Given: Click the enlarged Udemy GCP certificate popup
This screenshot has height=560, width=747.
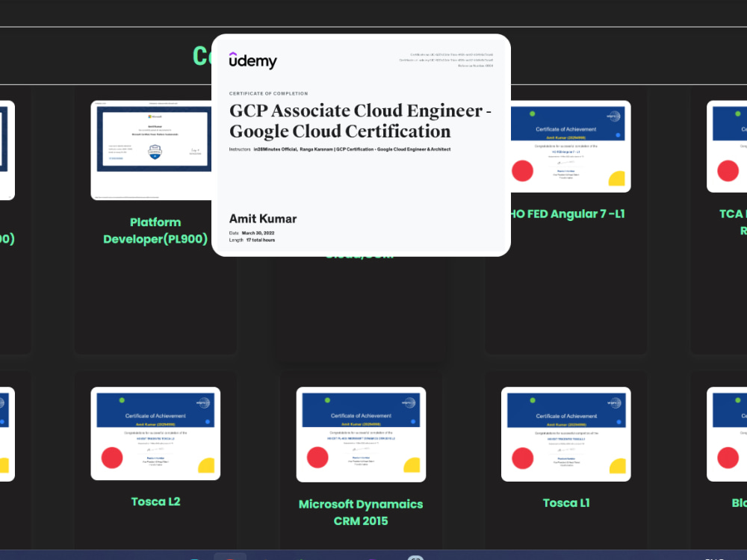Looking at the screenshot, I should point(361,146).
